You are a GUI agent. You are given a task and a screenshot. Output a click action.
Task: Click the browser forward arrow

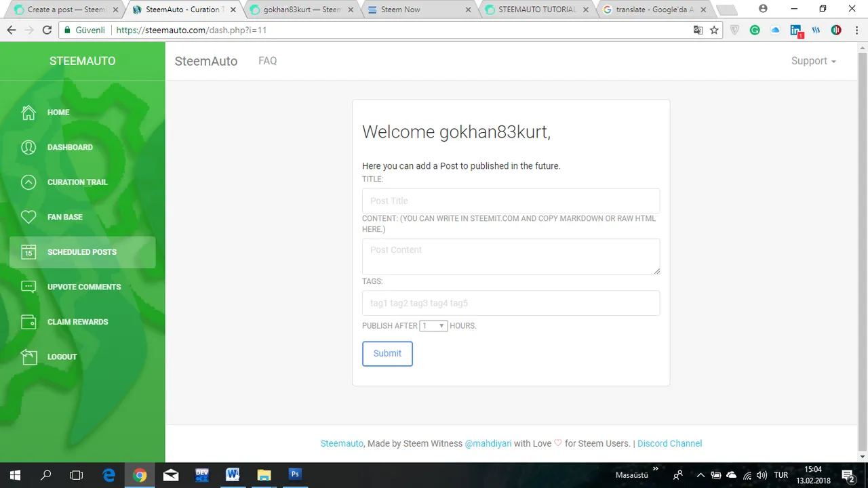(x=29, y=30)
